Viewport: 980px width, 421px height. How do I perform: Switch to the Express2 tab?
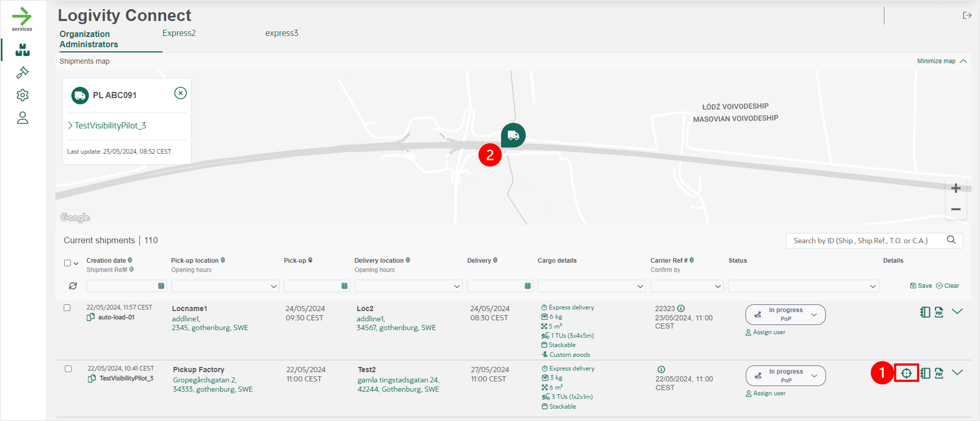coord(179,33)
